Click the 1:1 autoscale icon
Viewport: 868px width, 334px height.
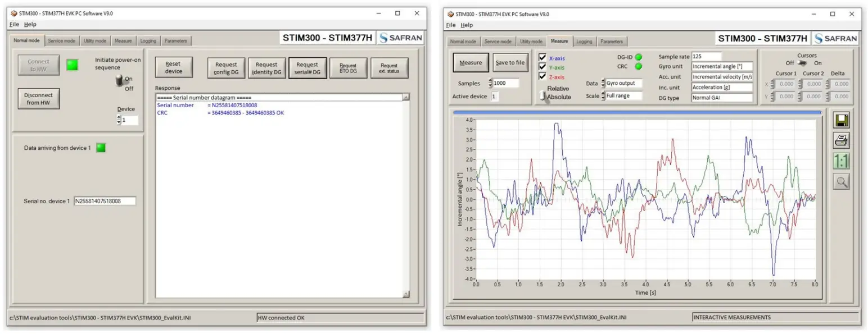[842, 161]
